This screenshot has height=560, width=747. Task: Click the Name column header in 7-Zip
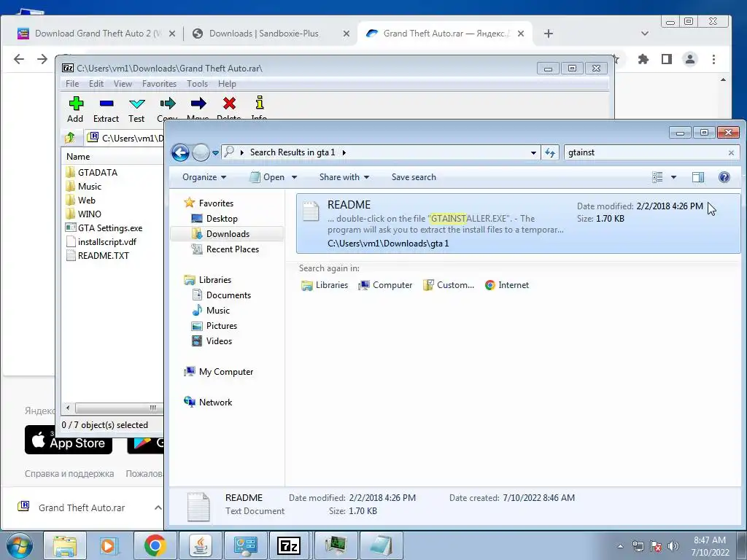(x=112, y=157)
